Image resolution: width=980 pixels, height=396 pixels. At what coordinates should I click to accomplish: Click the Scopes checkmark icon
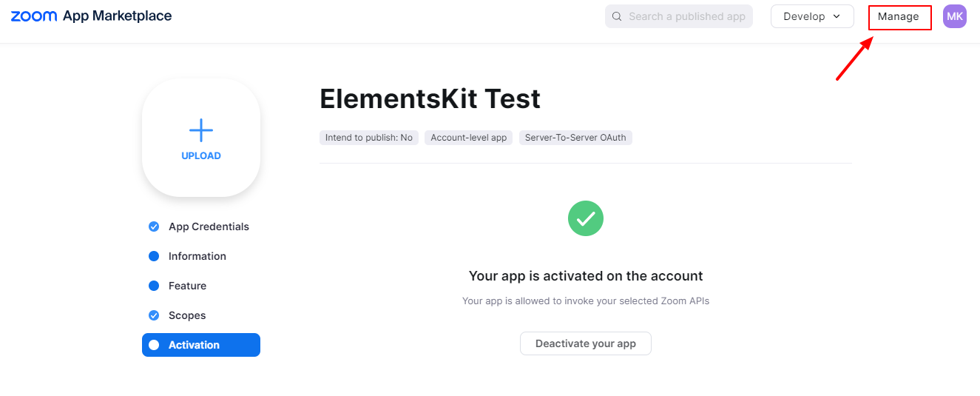coord(154,315)
